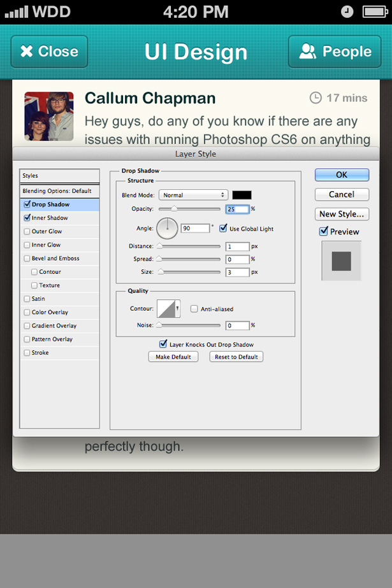Open the Contour picker dropdown arrow
Viewport: 392px width, 588px height.
click(177, 308)
